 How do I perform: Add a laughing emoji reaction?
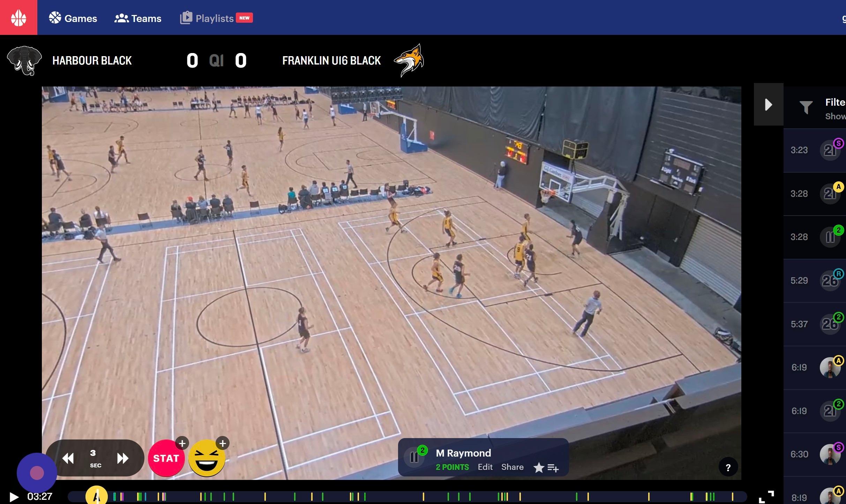pyautogui.click(x=207, y=459)
